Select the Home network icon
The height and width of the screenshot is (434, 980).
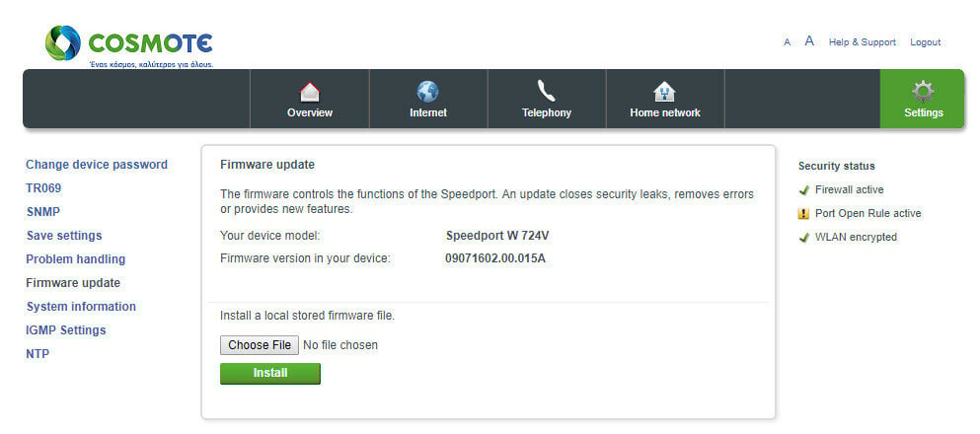[x=664, y=93]
